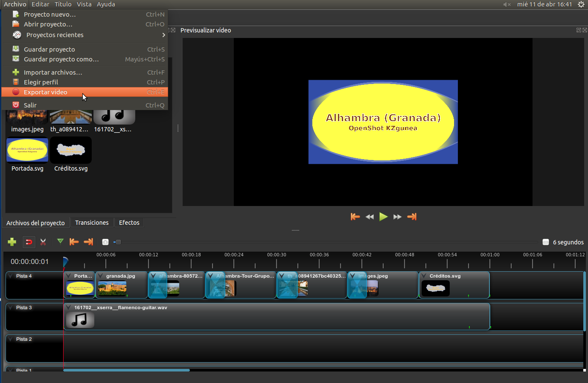
Task: Click the 00:00:30 mark on the ruler
Action: 277,255
